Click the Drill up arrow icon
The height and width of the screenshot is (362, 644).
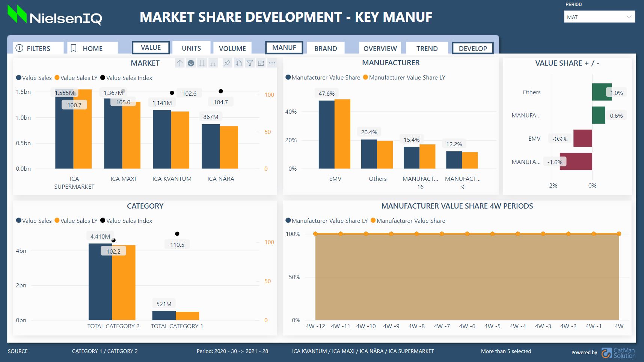tap(179, 63)
